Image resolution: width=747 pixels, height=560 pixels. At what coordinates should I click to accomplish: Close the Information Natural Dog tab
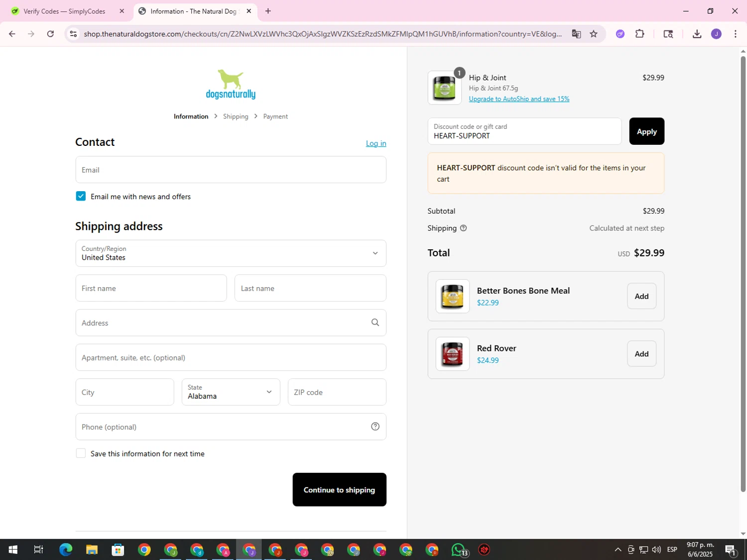pos(249,11)
